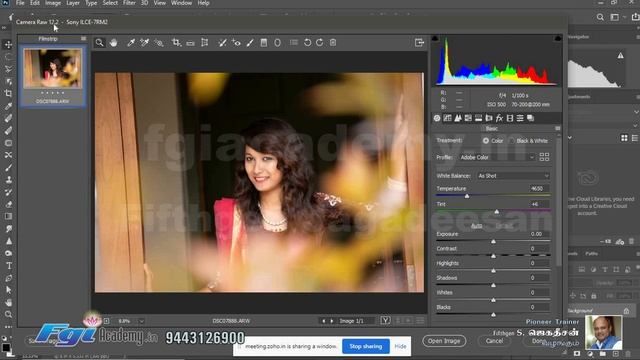Open the Profile dropdown showing Adobe Color
This screenshot has width=640, height=360.
click(x=496, y=157)
